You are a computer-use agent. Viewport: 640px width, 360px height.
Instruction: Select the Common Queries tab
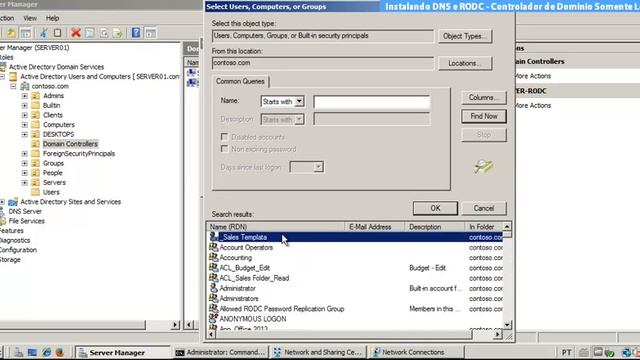point(240,81)
